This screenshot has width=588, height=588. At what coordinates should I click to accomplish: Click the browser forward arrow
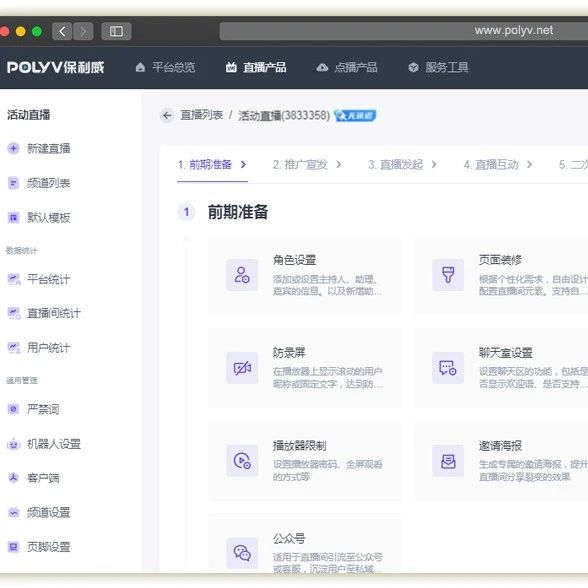[x=83, y=31]
